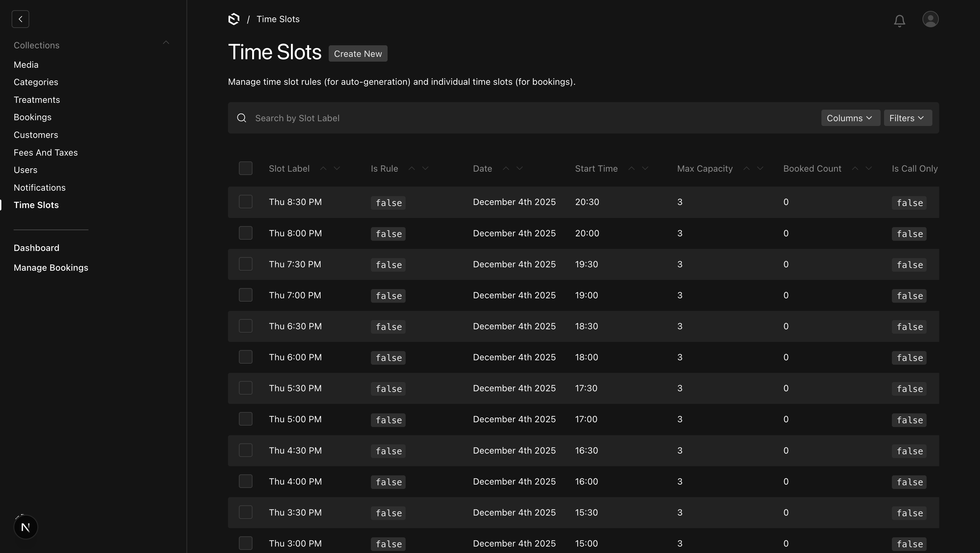Click the back arrow in the sidebar
The width and height of the screenshot is (980, 553).
pyautogui.click(x=20, y=19)
